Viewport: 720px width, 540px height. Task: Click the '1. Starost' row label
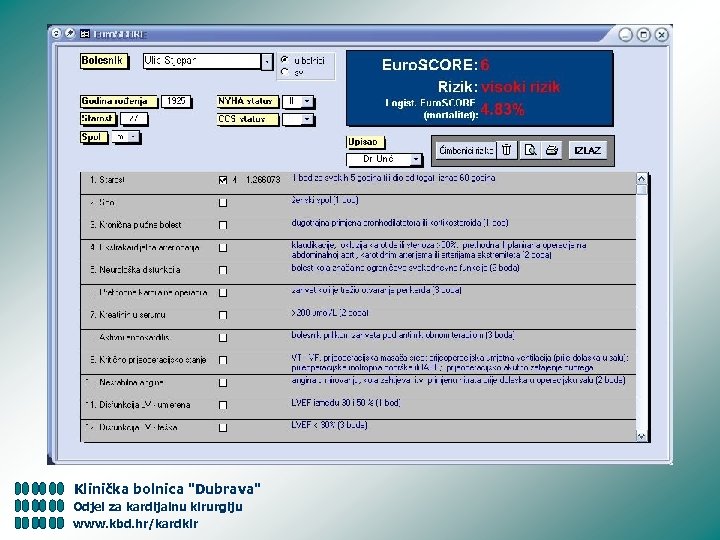107,180
